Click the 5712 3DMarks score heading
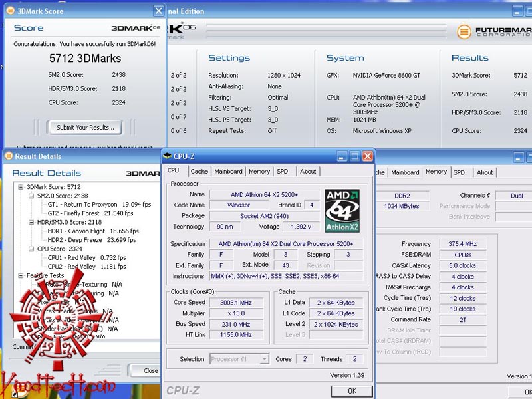The height and width of the screenshot is (399, 532). pos(85,58)
